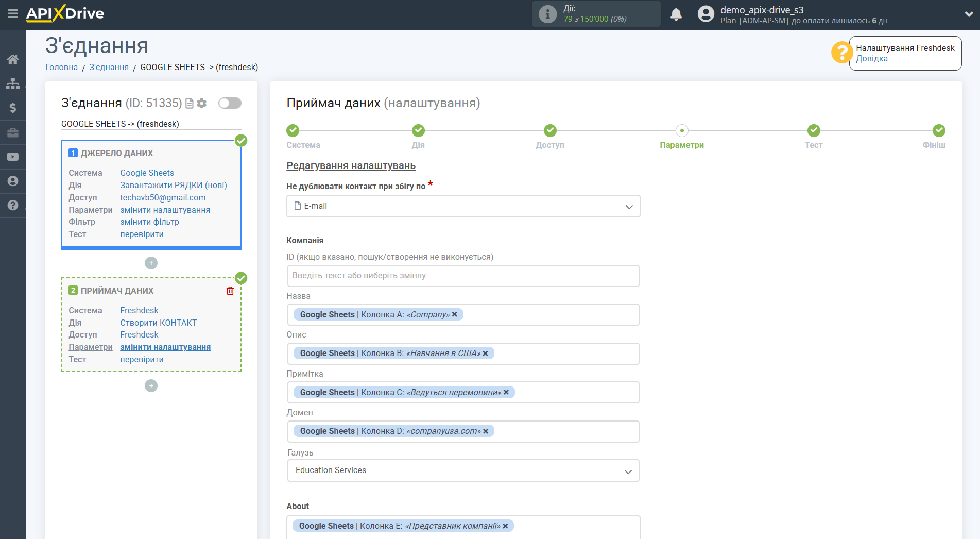Open the Головна breadcrumb link

[x=62, y=67]
